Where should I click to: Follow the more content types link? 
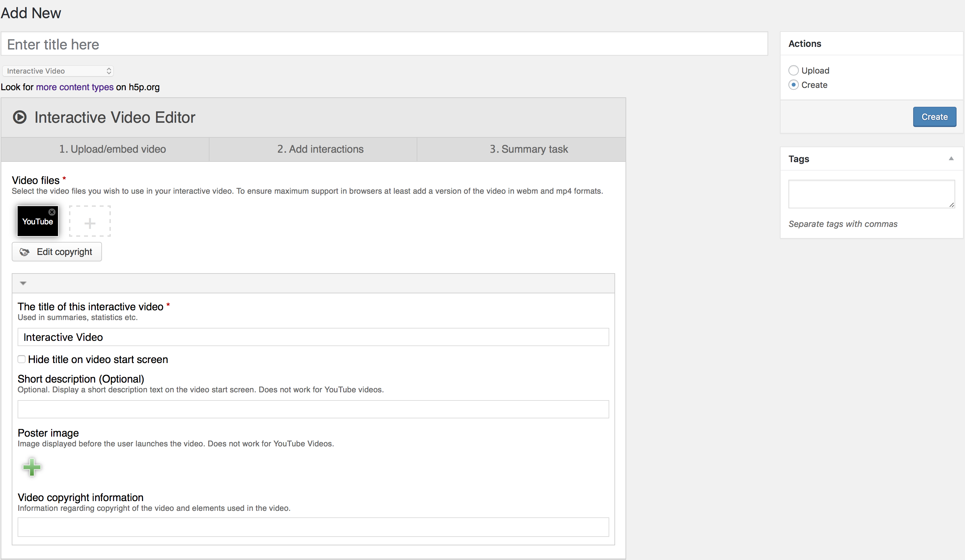click(x=75, y=87)
